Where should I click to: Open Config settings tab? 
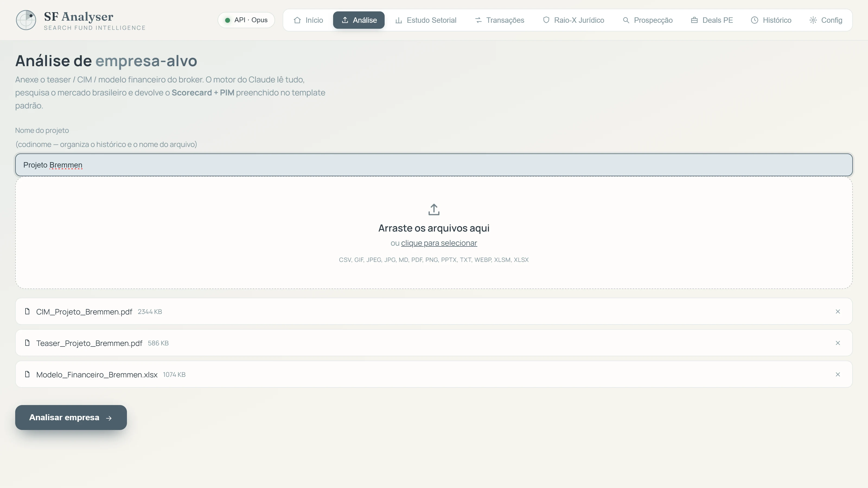[825, 20]
